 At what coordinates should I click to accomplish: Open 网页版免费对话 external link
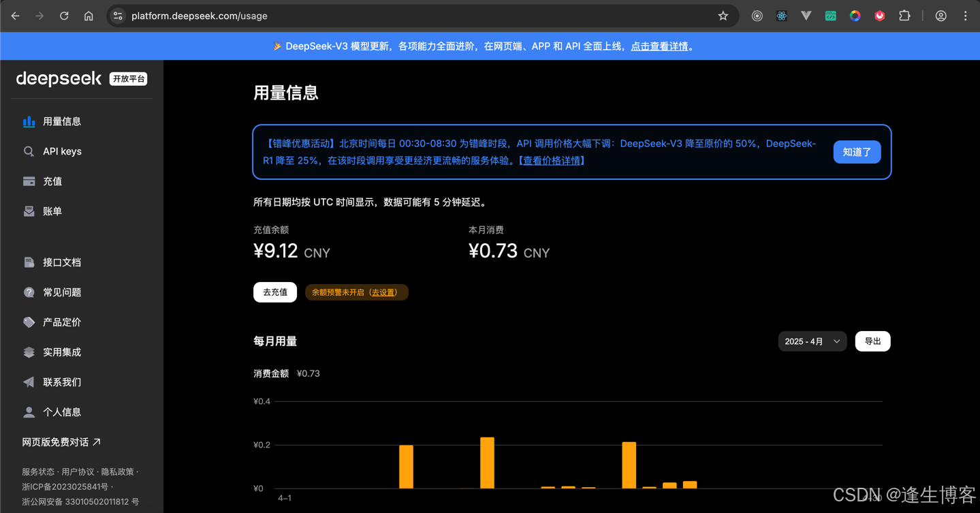coord(61,442)
